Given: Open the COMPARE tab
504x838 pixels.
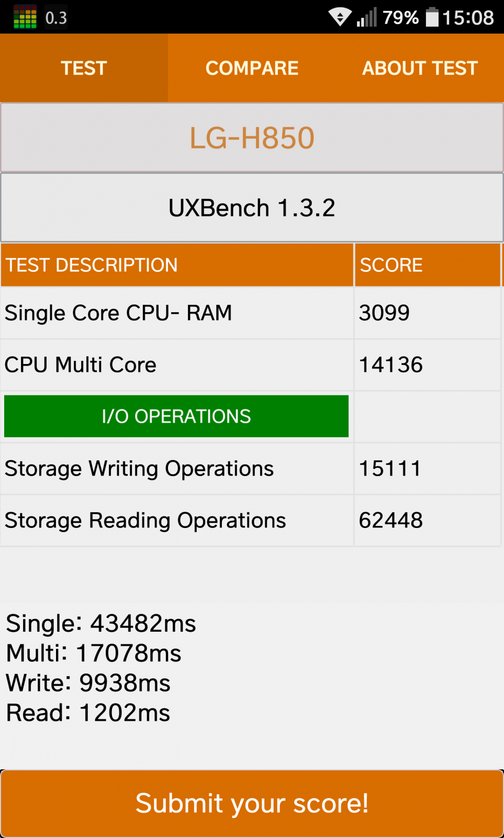Looking at the screenshot, I should [x=252, y=68].
